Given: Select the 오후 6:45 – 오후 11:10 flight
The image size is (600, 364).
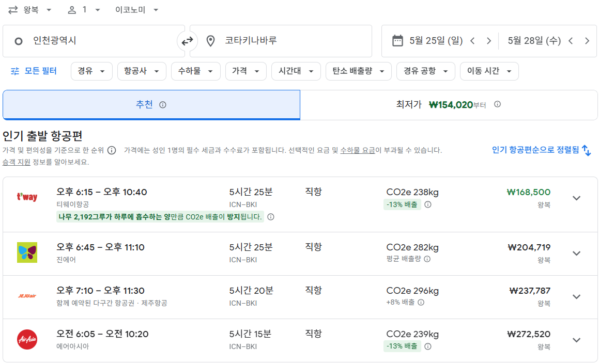Looking at the screenshot, I should tap(300, 254).
